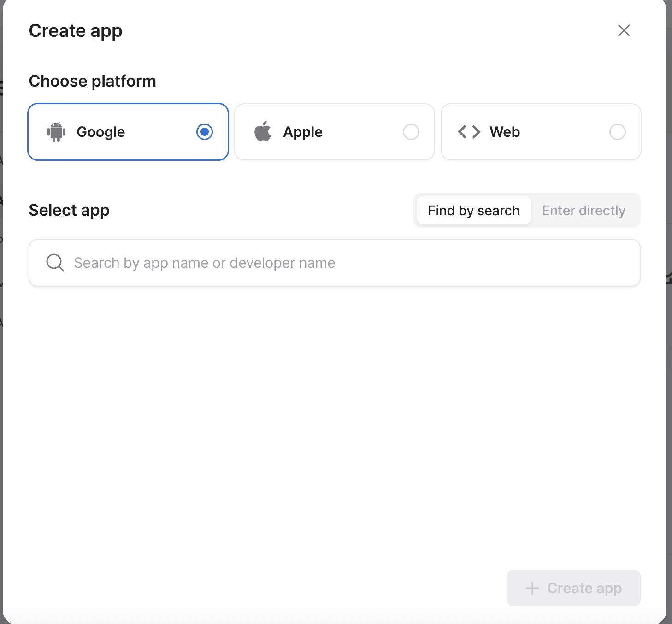Screen dimensions: 672x624
Task: Click the Web code brackets icon
Action: click(469, 132)
